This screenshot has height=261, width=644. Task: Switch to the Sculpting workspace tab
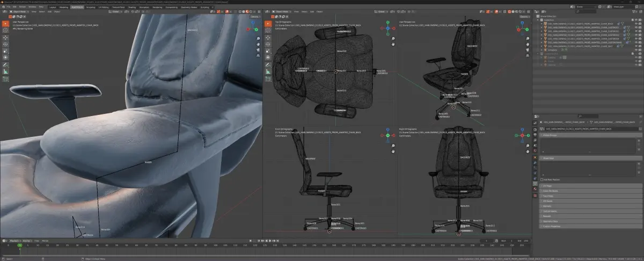click(x=91, y=7)
